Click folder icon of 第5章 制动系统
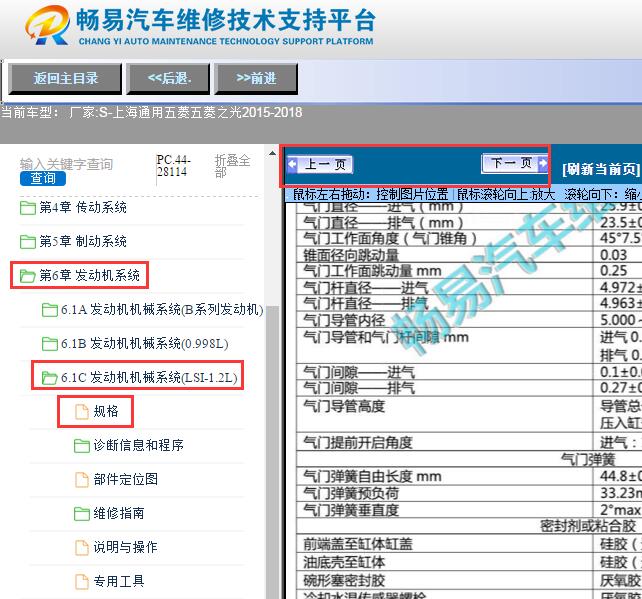This screenshot has height=599, width=642. pyautogui.click(x=27, y=242)
